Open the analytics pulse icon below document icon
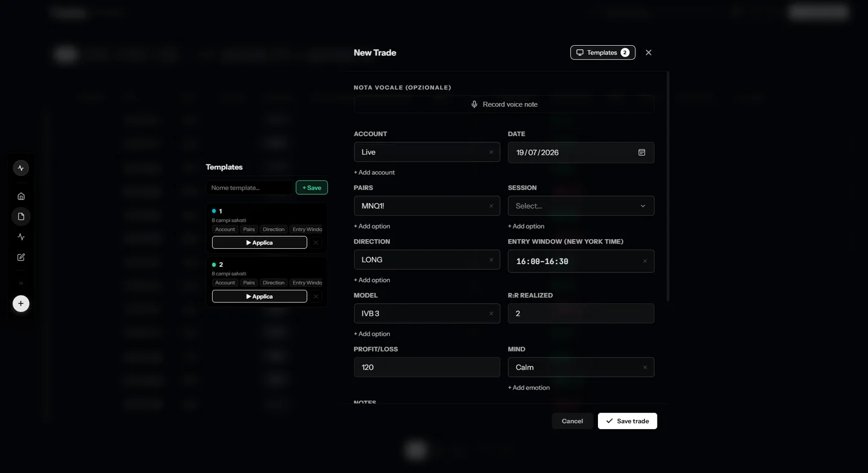The width and height of the screenshot is (868, 473). click(21, 237)
